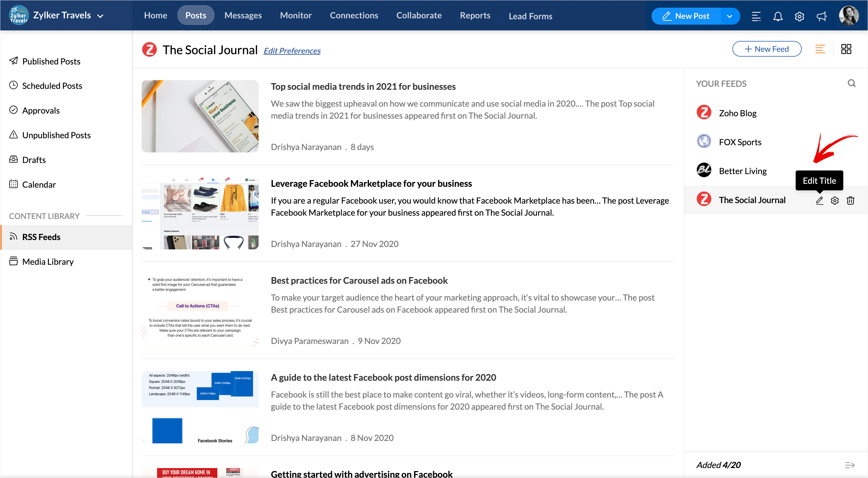Search your feeds using the magnifier icon

point(851,83)
